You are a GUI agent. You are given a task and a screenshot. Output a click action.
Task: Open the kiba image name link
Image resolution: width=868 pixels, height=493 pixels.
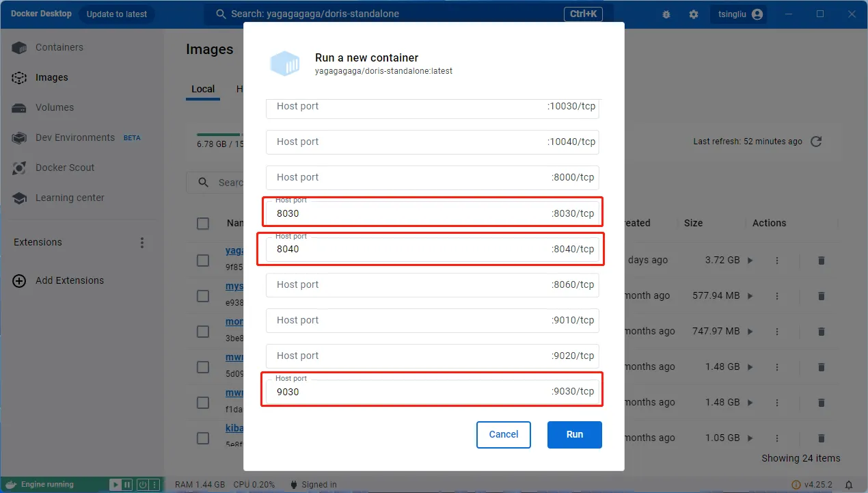coord(234,429)
